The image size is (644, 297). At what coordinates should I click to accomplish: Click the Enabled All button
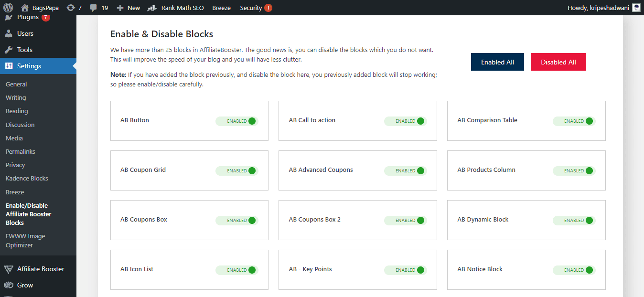[x=497, y=62]
